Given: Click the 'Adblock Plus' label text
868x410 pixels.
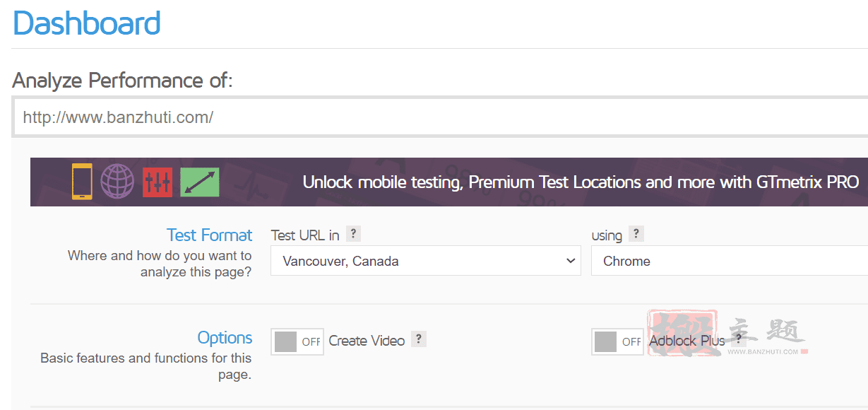Looking at the screenshot, I should pos(687,341).
